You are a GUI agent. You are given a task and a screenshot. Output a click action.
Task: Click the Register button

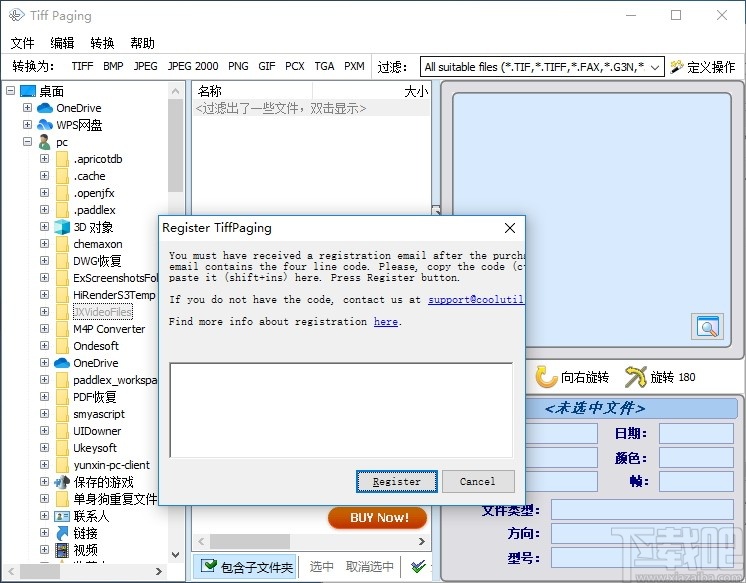[x=397, y=482]
